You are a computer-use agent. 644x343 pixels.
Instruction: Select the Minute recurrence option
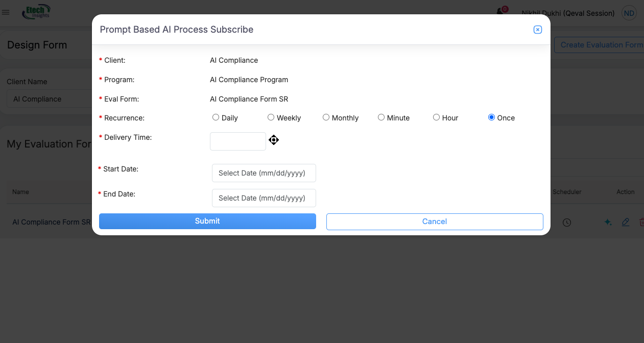(381, 117)
